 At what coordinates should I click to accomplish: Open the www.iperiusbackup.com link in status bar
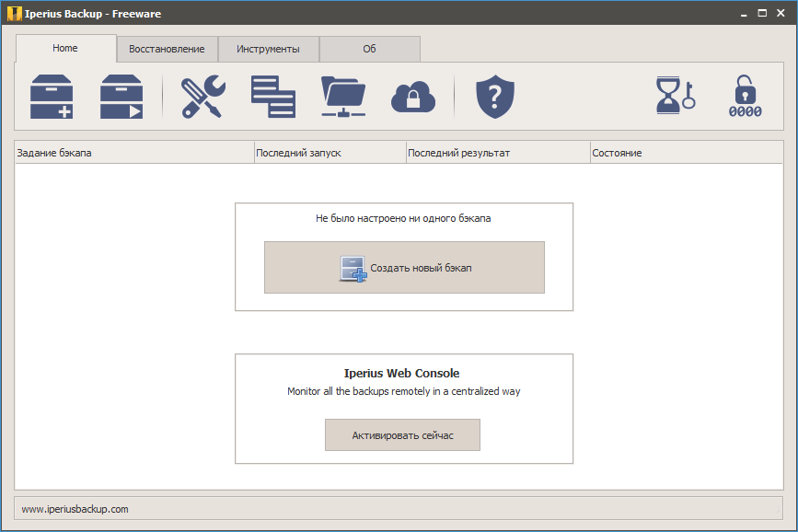click(75, 509)
